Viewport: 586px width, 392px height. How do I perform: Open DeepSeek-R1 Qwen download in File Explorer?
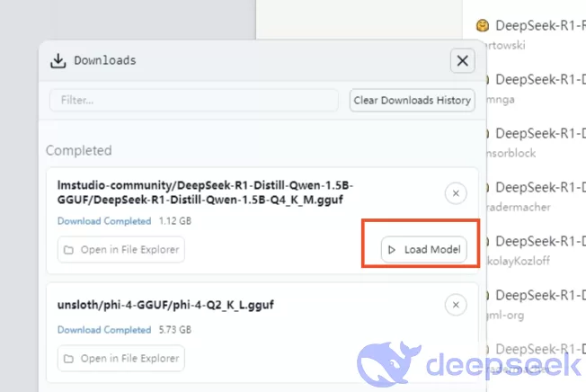121,249
